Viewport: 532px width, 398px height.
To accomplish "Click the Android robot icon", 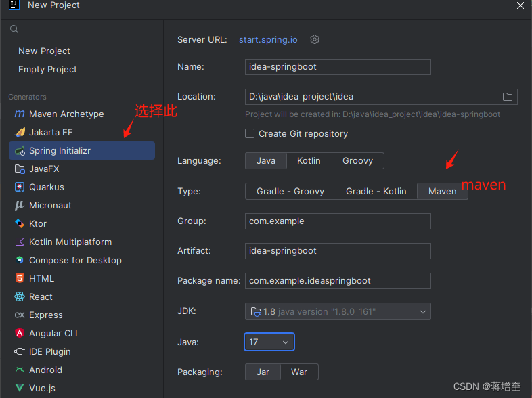I will [x=20, y=370].
